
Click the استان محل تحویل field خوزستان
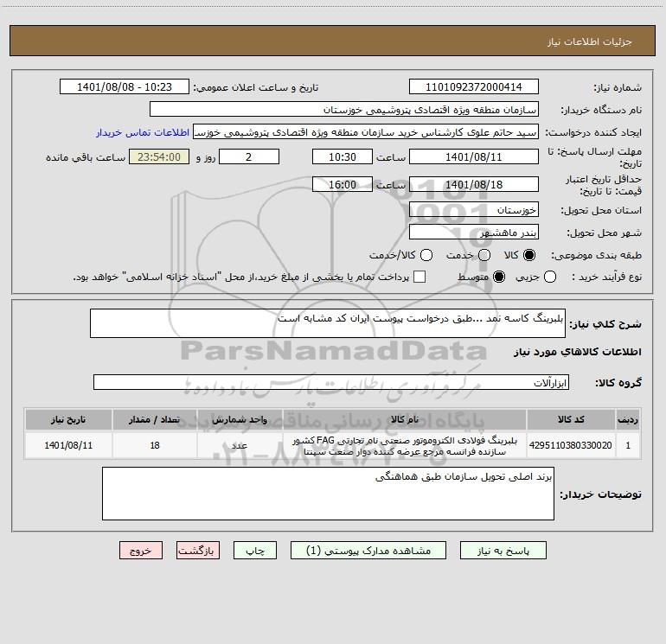click(474, 209)
